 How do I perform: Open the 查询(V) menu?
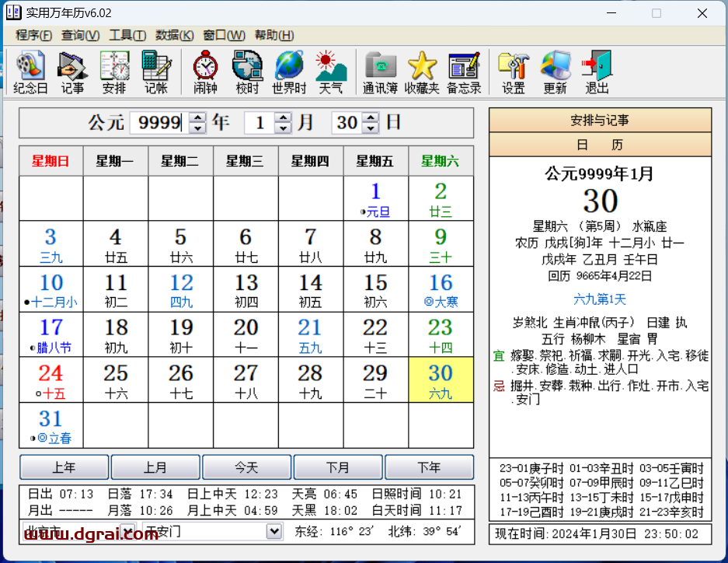pyautogui.click(x=80, y=35)
